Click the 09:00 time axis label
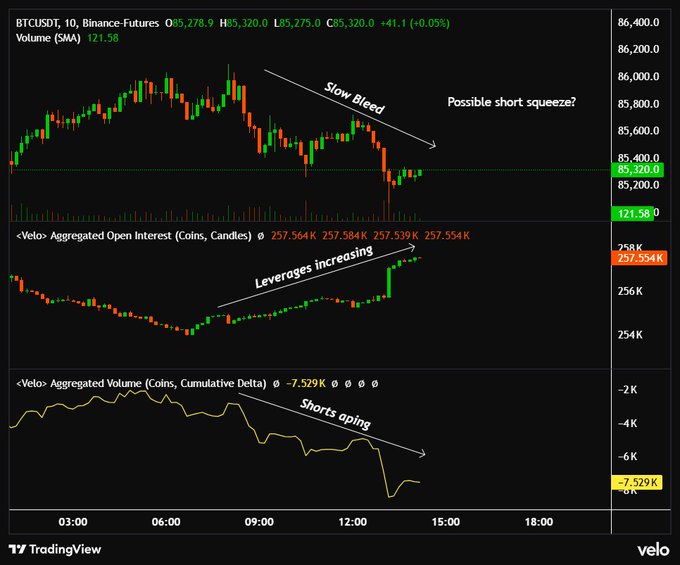 coord(259,522)
